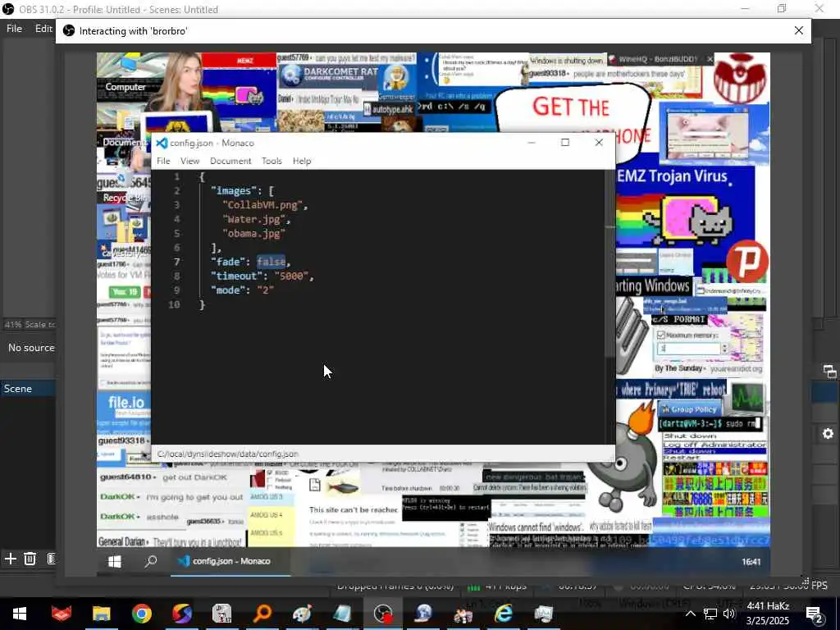This screenshot has height=630, width=840.
Task: Open the orange magnifier search app on taskbar
Action: pyautogui.click(x=262, y=614)
